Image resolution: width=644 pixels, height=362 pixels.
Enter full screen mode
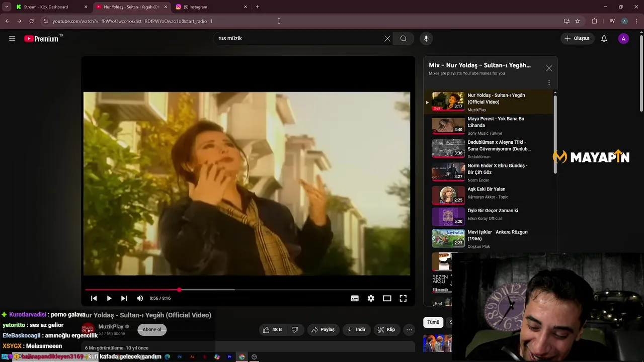[x=403, y=298]
